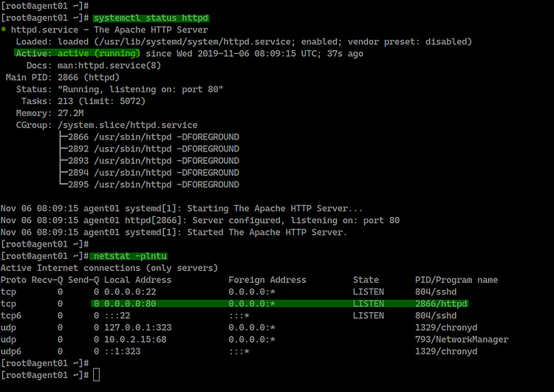Click the 793/NetworkManager entry
The height and width of the screenshot is (392, 554).
coord(462,339)
